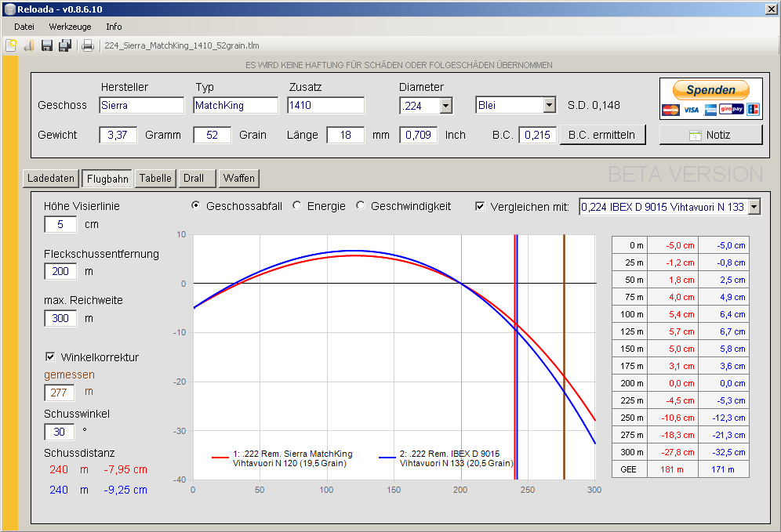Image resolution: width=781 pixels, height=532 pixels.
Task: Open the Datei menu
Action: point(24,27)
